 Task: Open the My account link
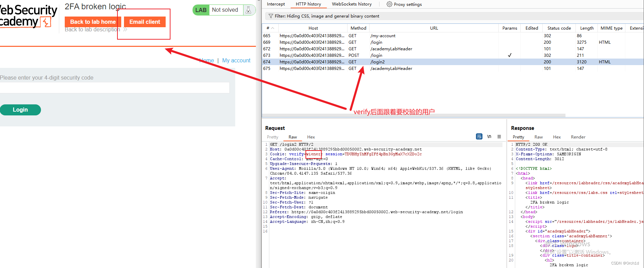pos(236,61)
